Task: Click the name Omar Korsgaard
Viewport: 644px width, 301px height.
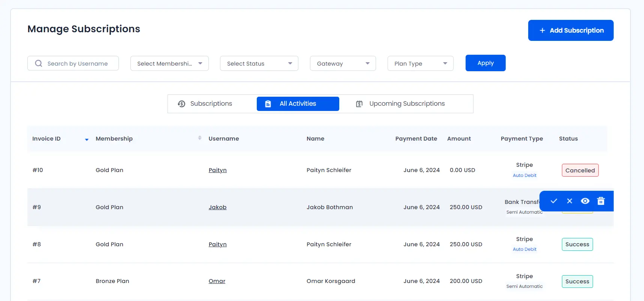Action: coord(331,281)
